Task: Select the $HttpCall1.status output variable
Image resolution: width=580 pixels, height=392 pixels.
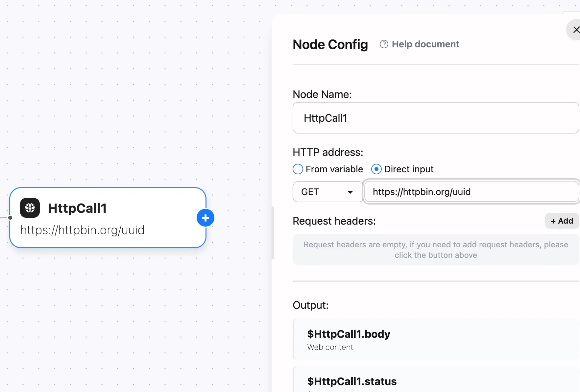Action: click(435, 381)
